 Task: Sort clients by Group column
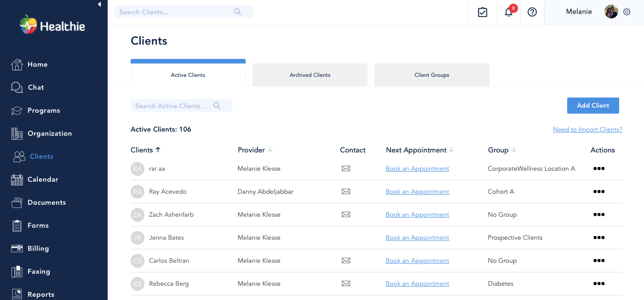coord(514,150)
